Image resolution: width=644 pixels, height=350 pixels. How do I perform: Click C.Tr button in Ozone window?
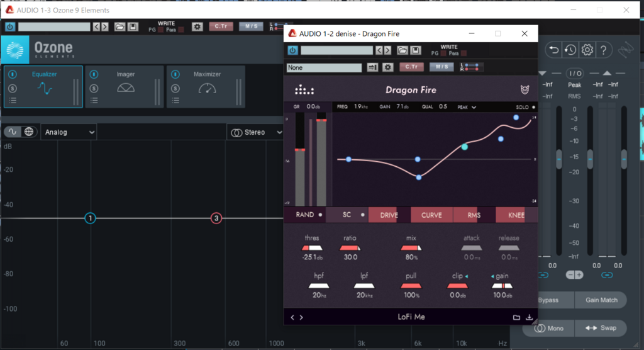click(x=221, y=26)
